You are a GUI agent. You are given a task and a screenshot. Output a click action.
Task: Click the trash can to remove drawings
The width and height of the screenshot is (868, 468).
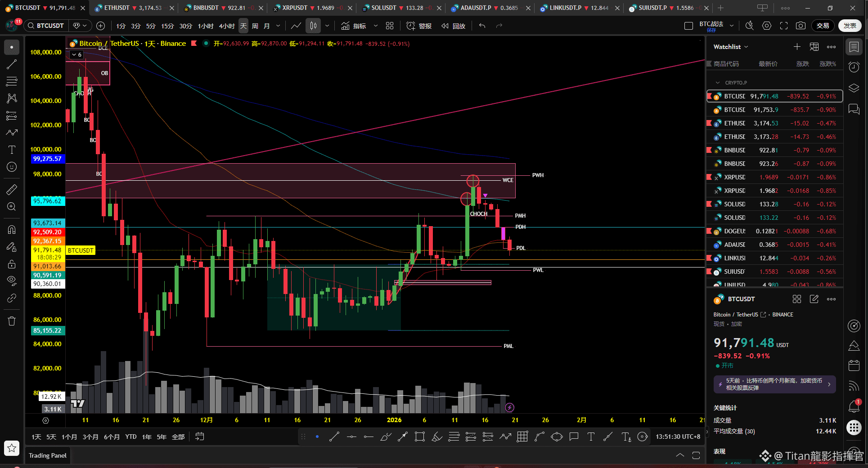(x=12, y=321)
